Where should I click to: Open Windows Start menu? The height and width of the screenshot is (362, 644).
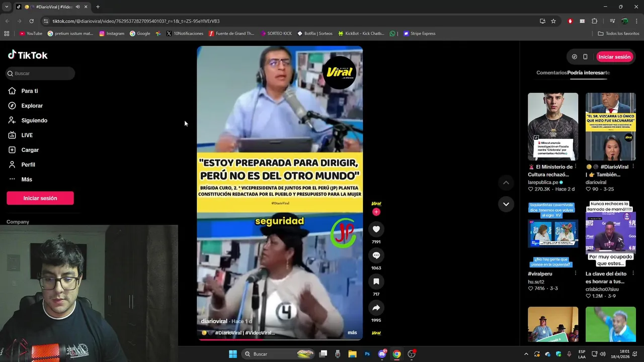[x=233, y=354]
